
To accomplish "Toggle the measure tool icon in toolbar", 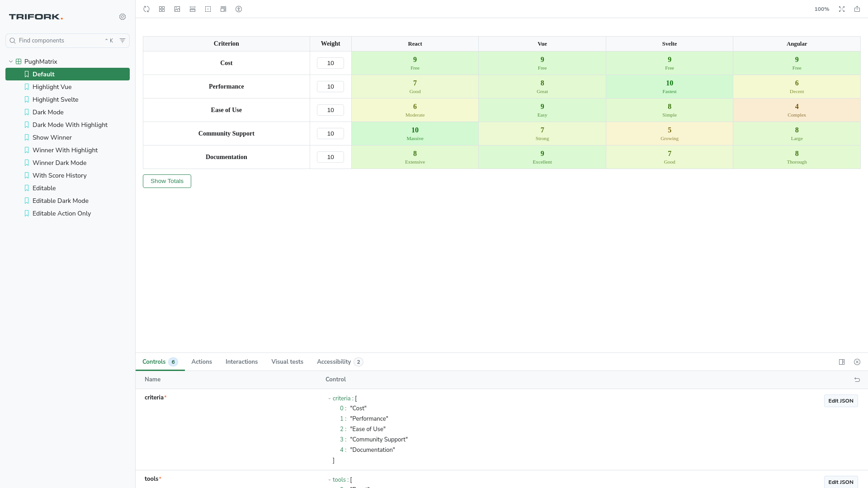I will pos(193,9).
